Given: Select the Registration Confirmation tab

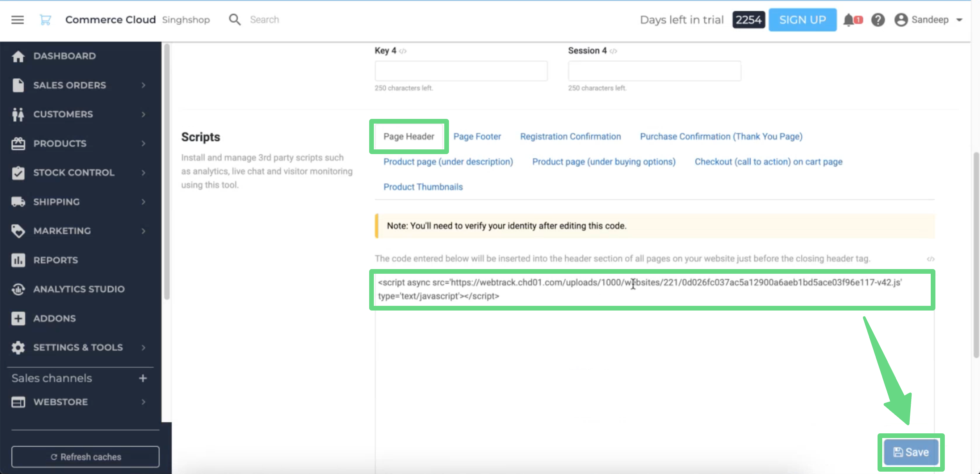Looking at the screenshot, I should click(x=570, y=136).
